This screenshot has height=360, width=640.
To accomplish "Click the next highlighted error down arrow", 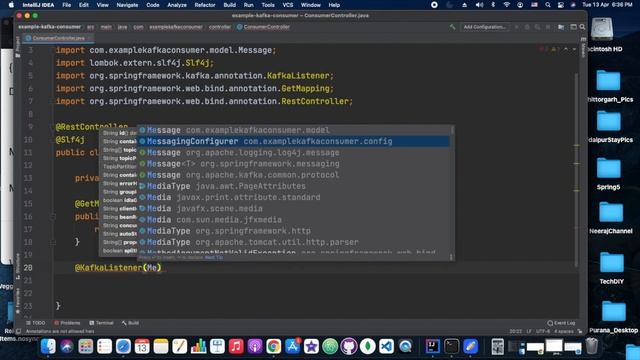I will (574, 49).
